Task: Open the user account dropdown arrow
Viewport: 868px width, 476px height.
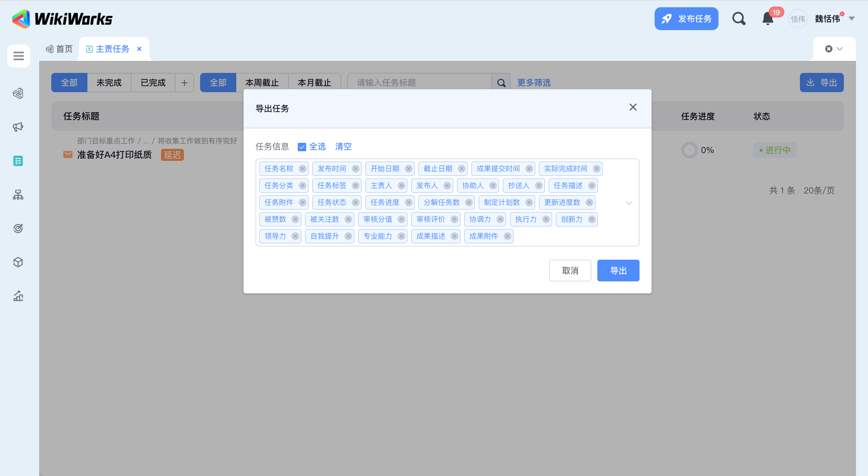Action: click(851, 19)
